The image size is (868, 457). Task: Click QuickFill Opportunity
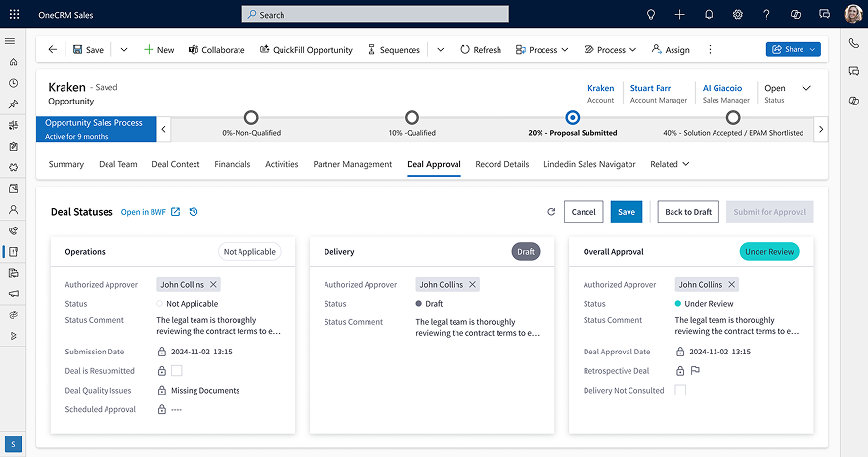click(306, 49)
